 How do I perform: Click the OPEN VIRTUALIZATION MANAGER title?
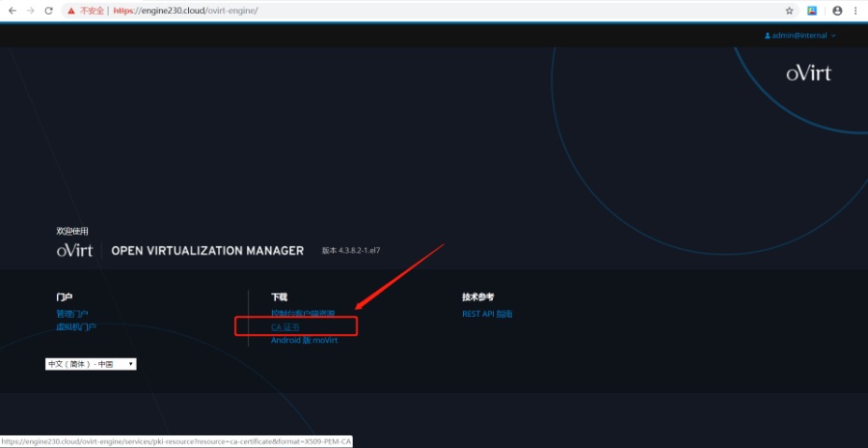pos(207,251)
